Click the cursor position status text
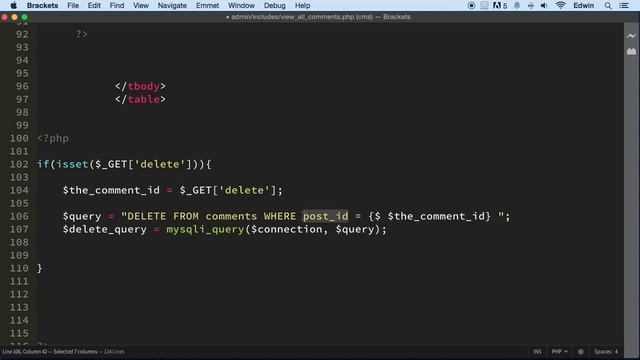The width and height of the screenshot is (640, 360). (x=50, y=351)
